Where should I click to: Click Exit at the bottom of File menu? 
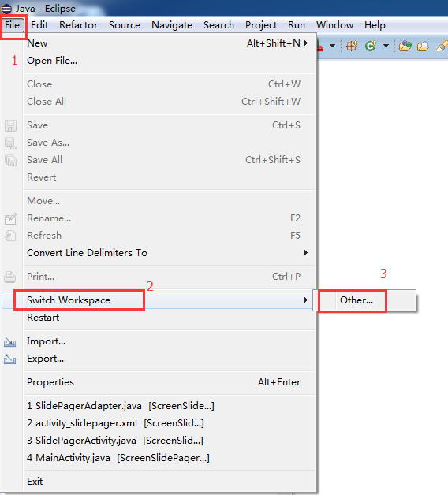point(170,482)
